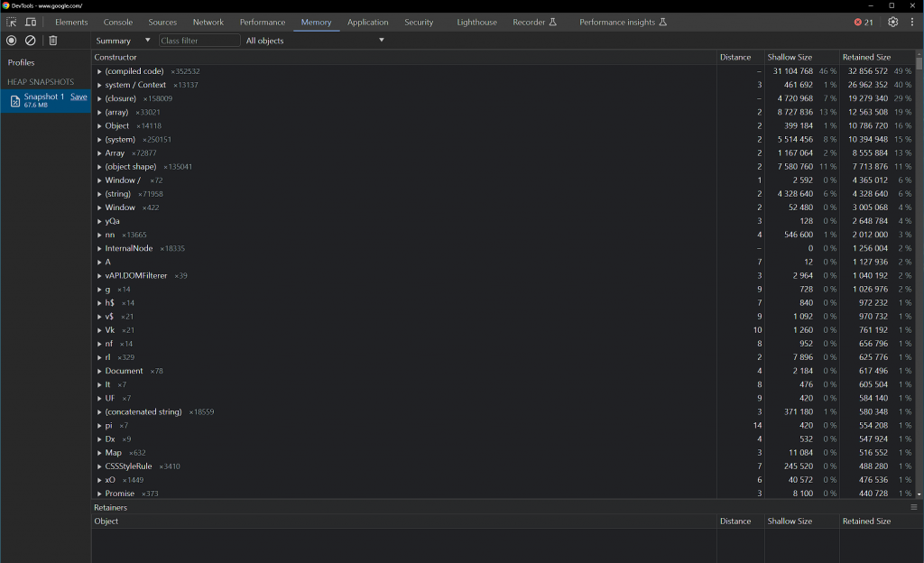The image size is (924, 563).
Task: Save Snapshot 1 via Save link
Action: [79, 97]
